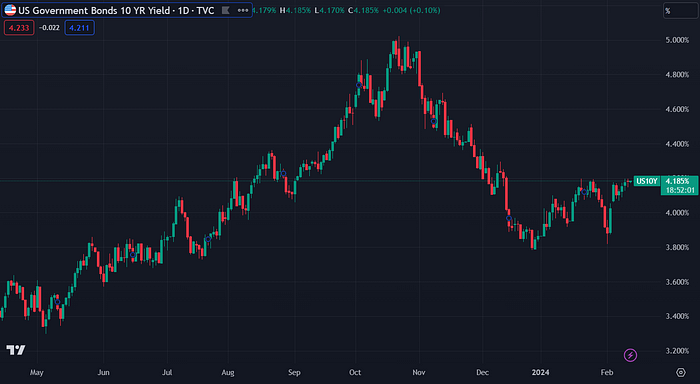700x384 pixels.
Task: Click the circle event marker in late-August candles
Action: click(283, 173)
